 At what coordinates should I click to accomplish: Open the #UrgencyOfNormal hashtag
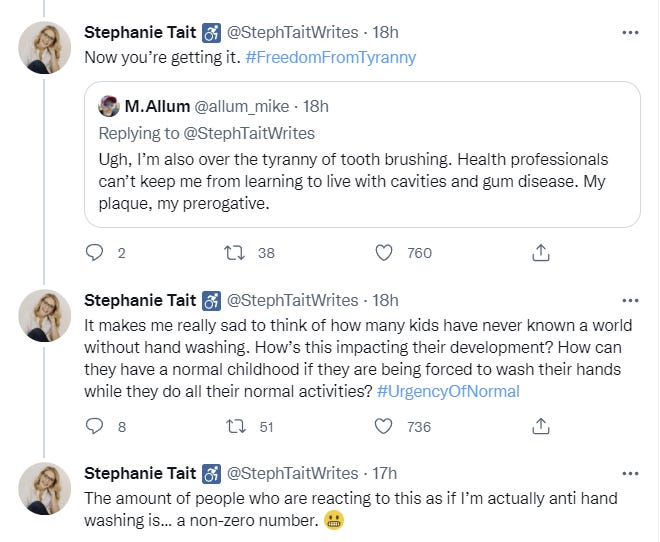coord(448,391)
